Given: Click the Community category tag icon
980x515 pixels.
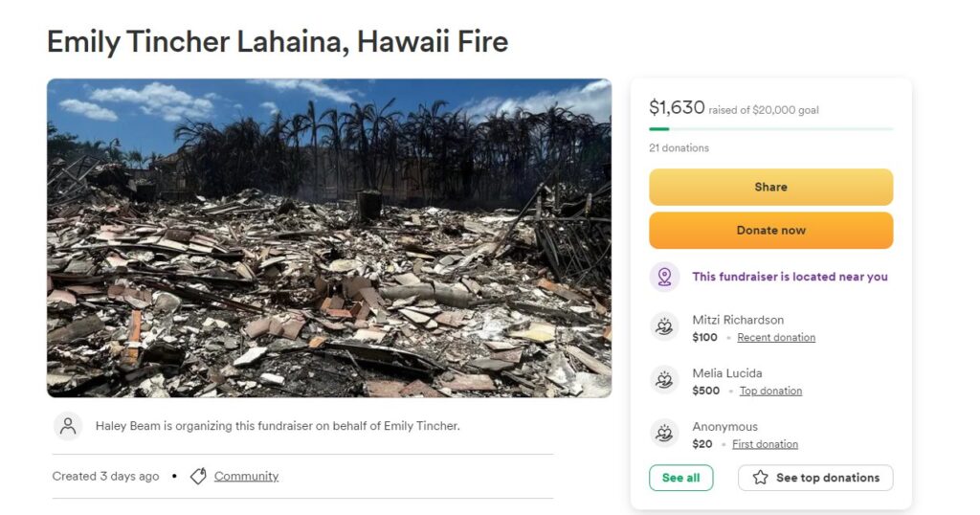Looking at the screenshot, I should pyautogui.click(x=198, y=477).
